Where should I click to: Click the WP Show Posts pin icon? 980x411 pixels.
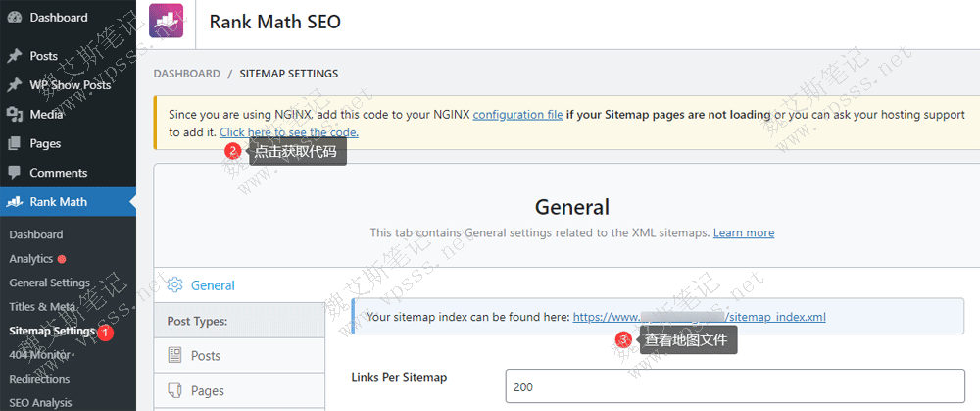(15, 85)
